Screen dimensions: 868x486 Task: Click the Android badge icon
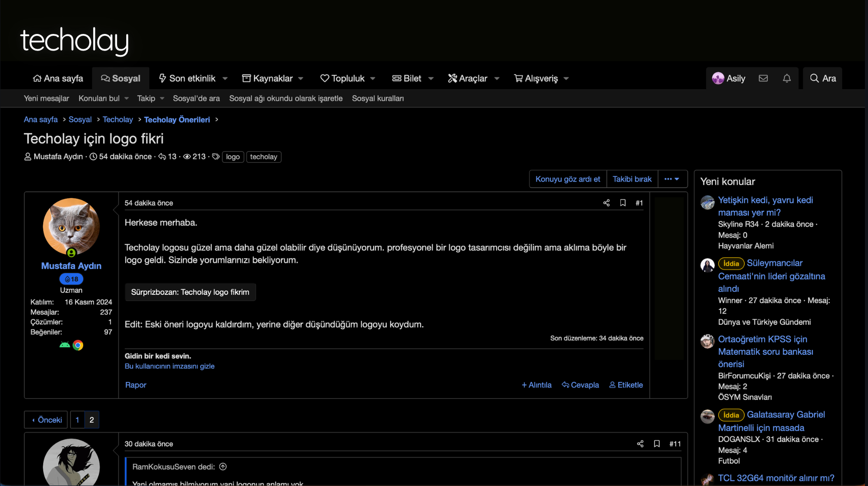coord(65,345)
